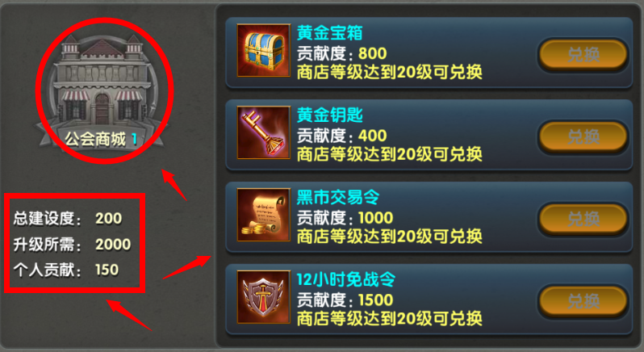
Task: Click the black market scroll icon
Action: pyautogui.click(x=264, y=215)
